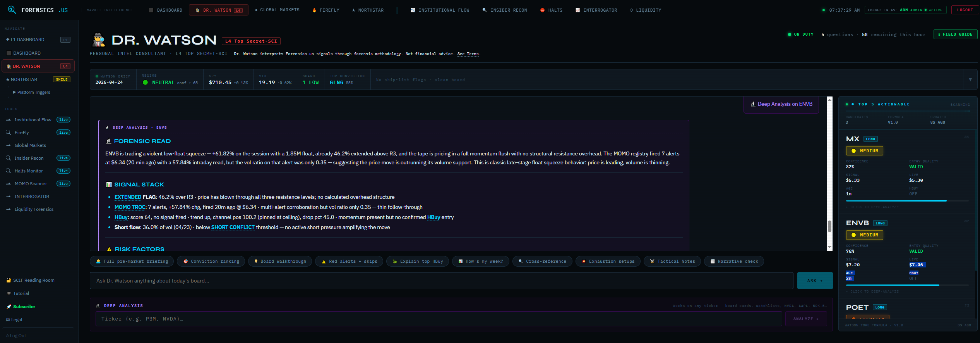Click the icon beside INSTITUTIONAL FLOW in top nav
The height and width of the screenshot is (343, 980).
pyautogui.click(x=413, y=10)
